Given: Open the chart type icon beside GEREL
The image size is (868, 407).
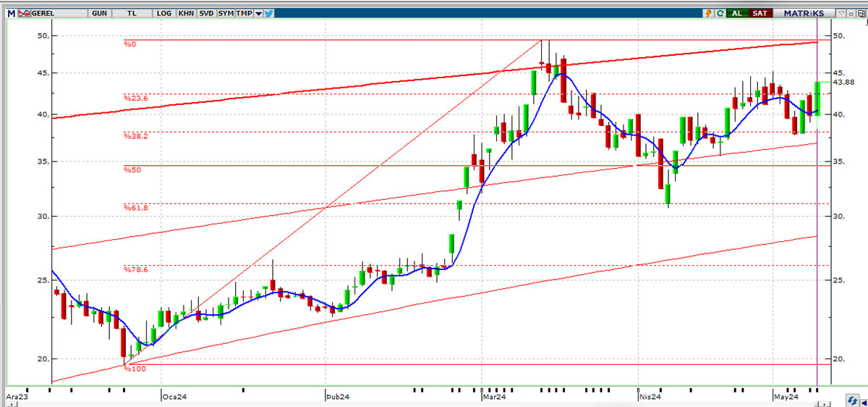Looking at the screenshot, I should [x=24, y=13].
